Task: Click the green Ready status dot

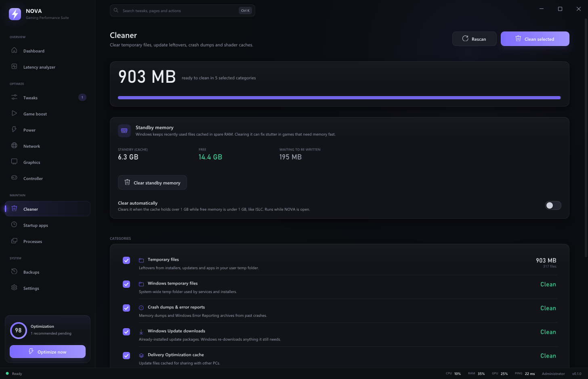Action: (x=7, y=373)
